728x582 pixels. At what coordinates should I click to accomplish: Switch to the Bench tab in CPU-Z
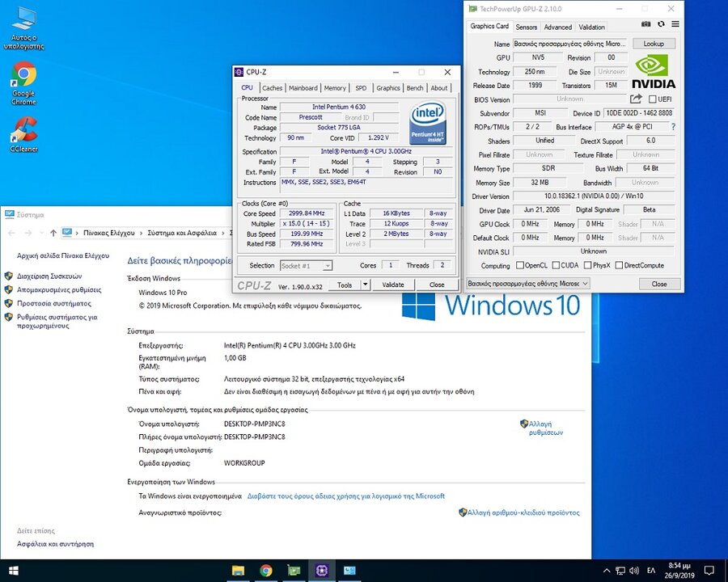pyautogui.click(x=415, y=88)
